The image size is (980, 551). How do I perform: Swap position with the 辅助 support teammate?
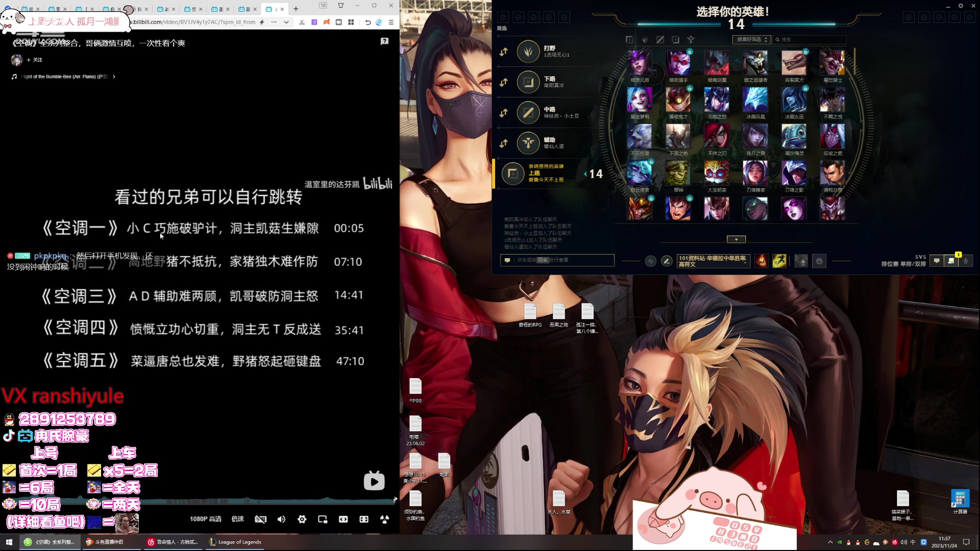click(x=504, y=143)
